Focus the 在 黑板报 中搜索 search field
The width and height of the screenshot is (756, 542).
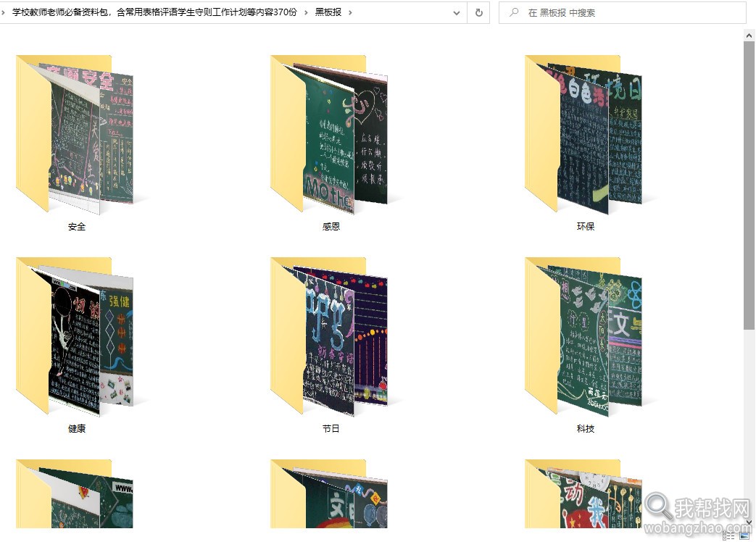point(623,12)
